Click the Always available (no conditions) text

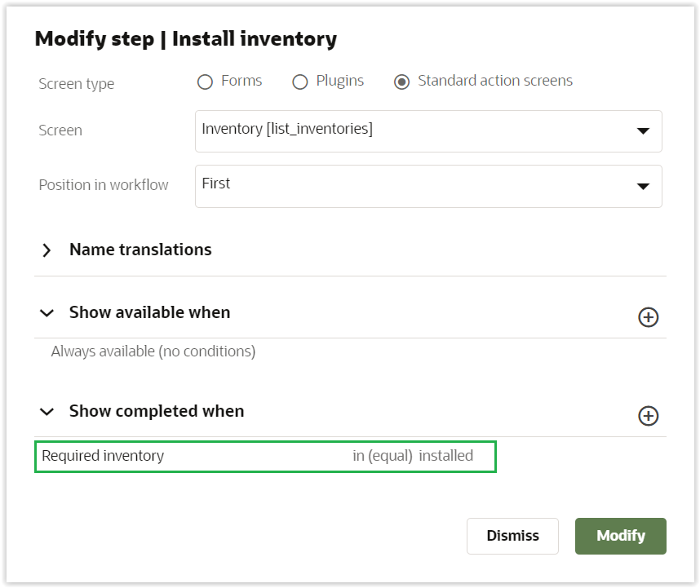click(153, 351)
